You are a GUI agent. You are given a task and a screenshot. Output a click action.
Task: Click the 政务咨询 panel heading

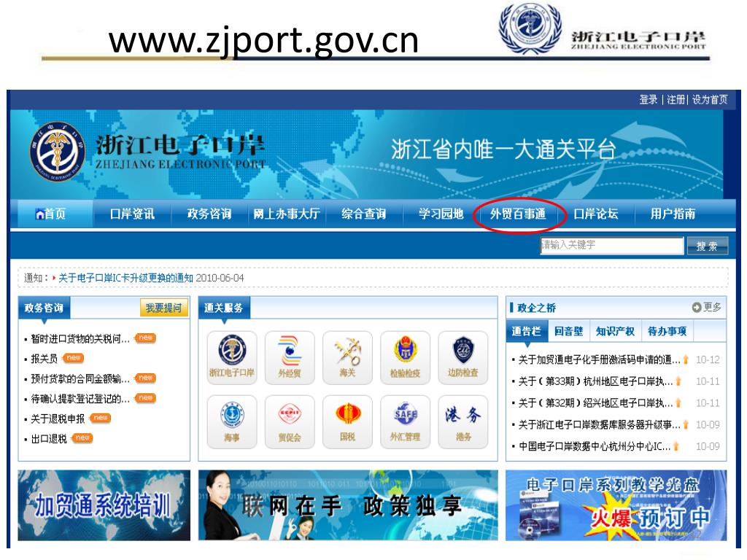pyautogui.click(x=44, y=308)
